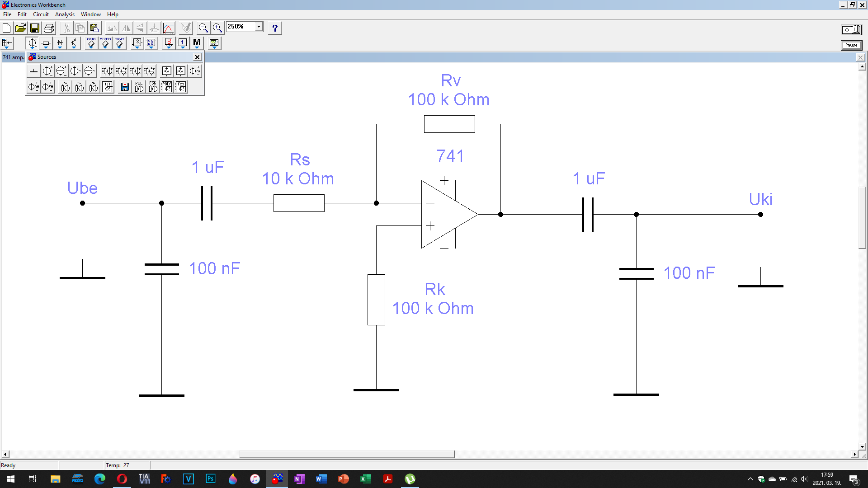Click the horizontal scrollbar thumb

click(346, 454)
